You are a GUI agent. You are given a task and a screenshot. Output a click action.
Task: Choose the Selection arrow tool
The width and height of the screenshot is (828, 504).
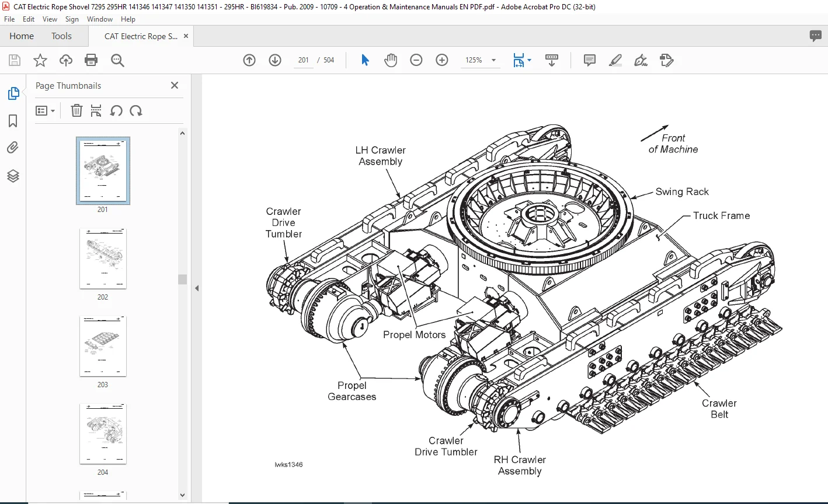365,60
